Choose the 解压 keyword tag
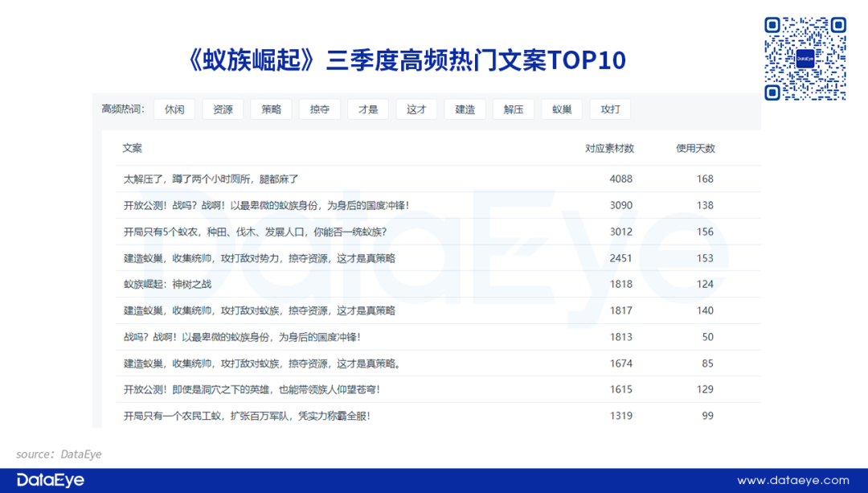 [x=514, y=109]
